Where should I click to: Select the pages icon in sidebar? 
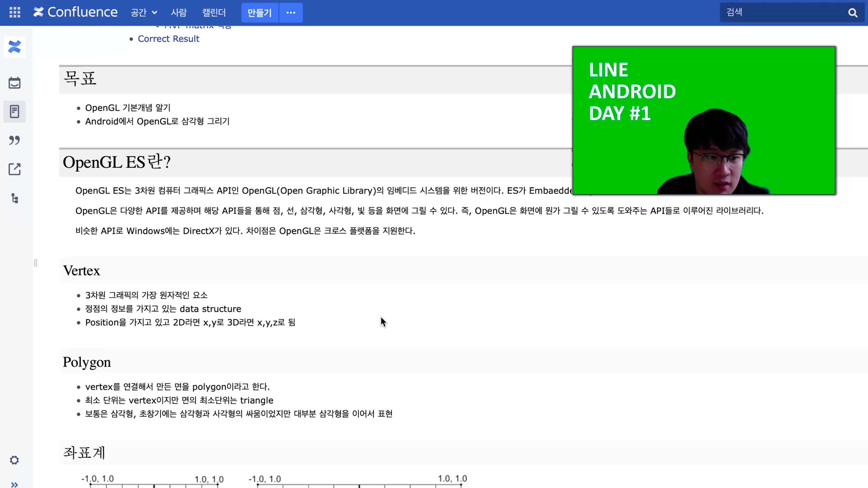(x=15, y=111)
